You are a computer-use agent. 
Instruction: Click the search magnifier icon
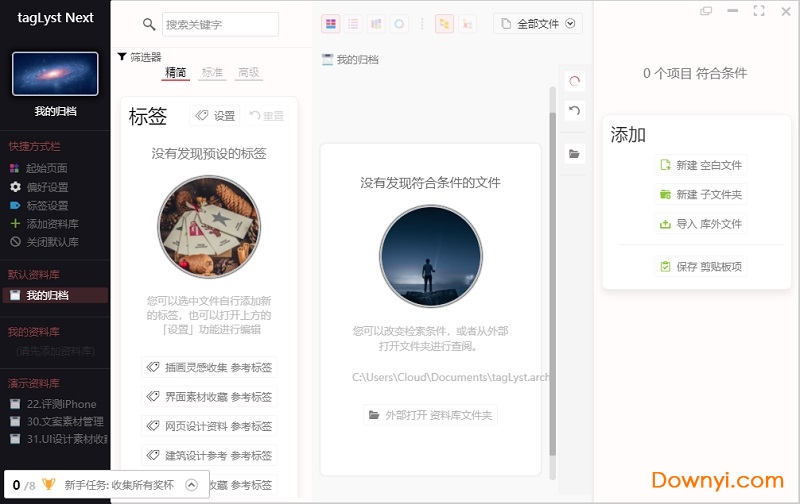point(149,25)
